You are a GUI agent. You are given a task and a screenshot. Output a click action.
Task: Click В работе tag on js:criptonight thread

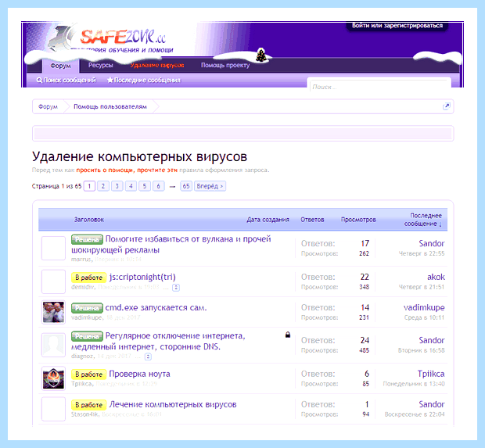pos(88,278)
